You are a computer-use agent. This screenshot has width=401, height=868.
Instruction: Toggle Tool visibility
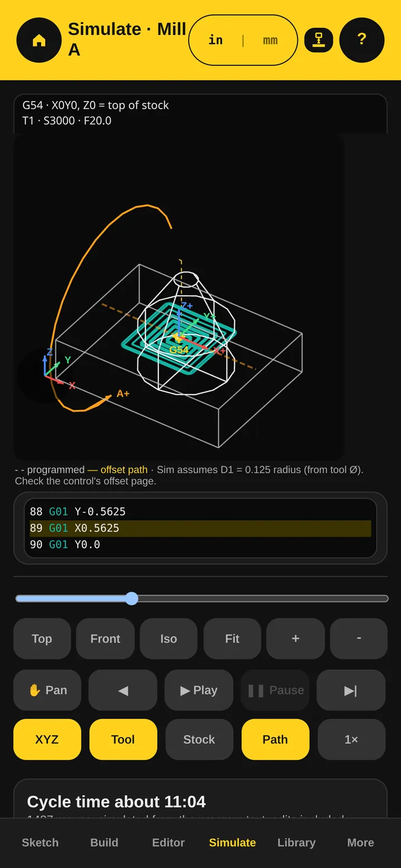123,739
